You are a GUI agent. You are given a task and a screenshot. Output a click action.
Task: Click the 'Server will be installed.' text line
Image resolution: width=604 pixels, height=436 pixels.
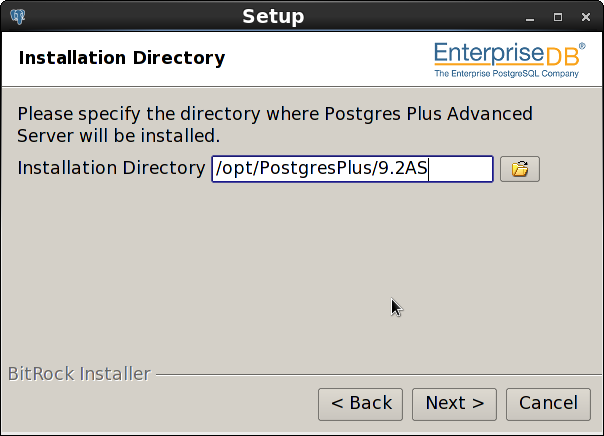119,136
